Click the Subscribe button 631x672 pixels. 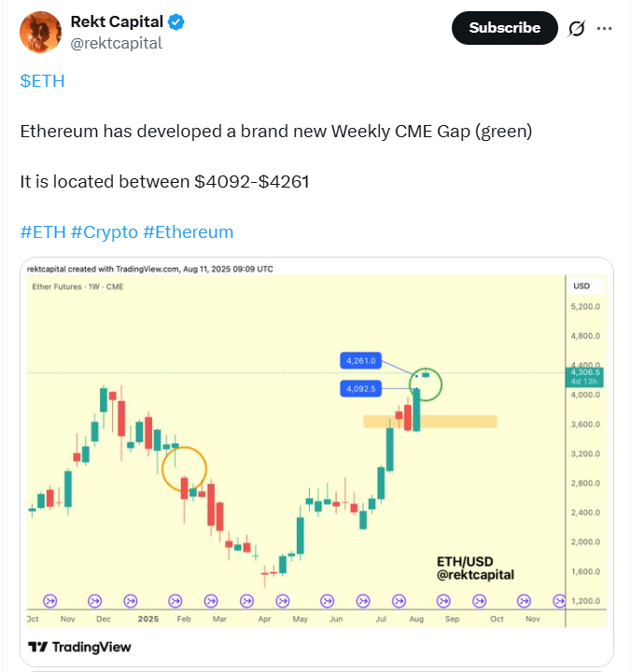click(x=505, y=28)
